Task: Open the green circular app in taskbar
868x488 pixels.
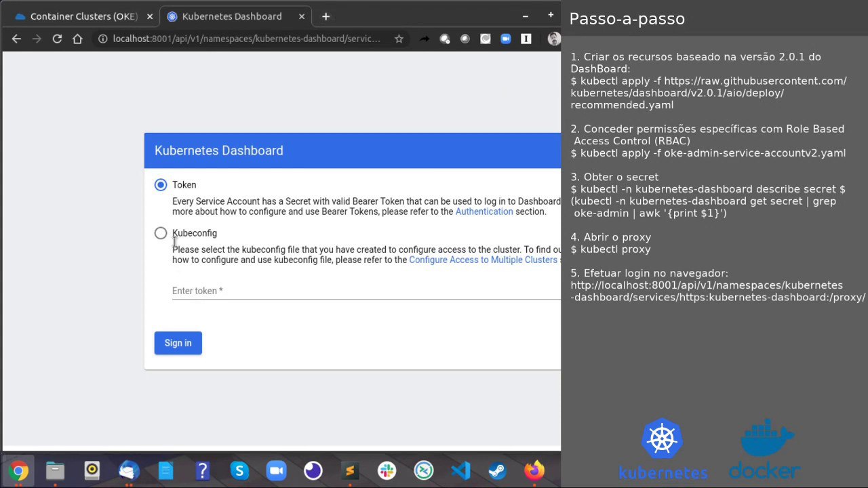Action: tap(424, 470)
